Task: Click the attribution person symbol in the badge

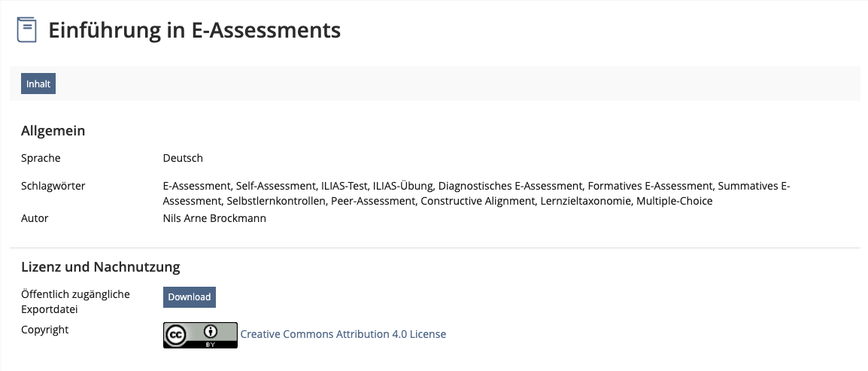Action: click(x=211, y=332)
